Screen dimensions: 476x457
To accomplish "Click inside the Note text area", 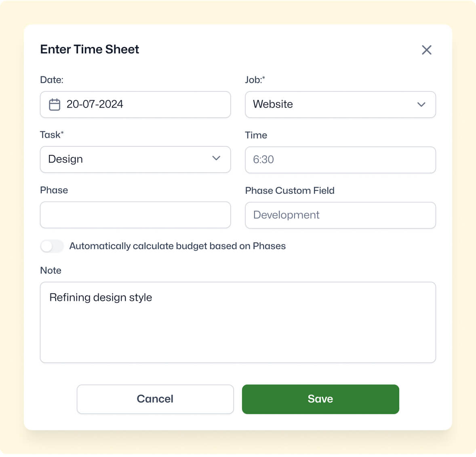I will [238, 322].
